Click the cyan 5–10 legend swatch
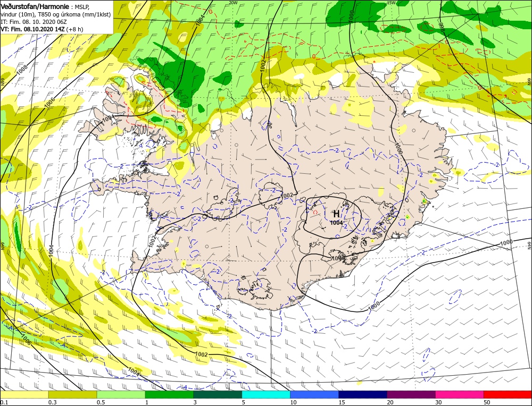532x406 pixels. pyautogui.click(x=266, y=394)
